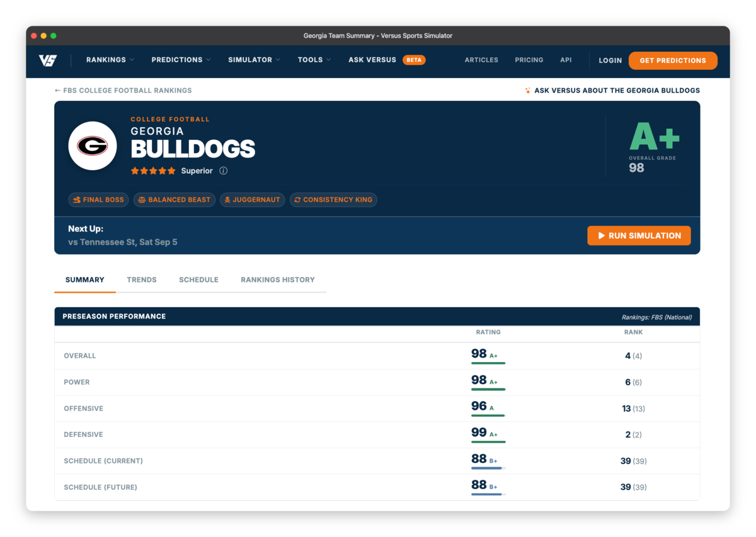Click the refresh icon in the Consistency King badge

tap(297, 200)
